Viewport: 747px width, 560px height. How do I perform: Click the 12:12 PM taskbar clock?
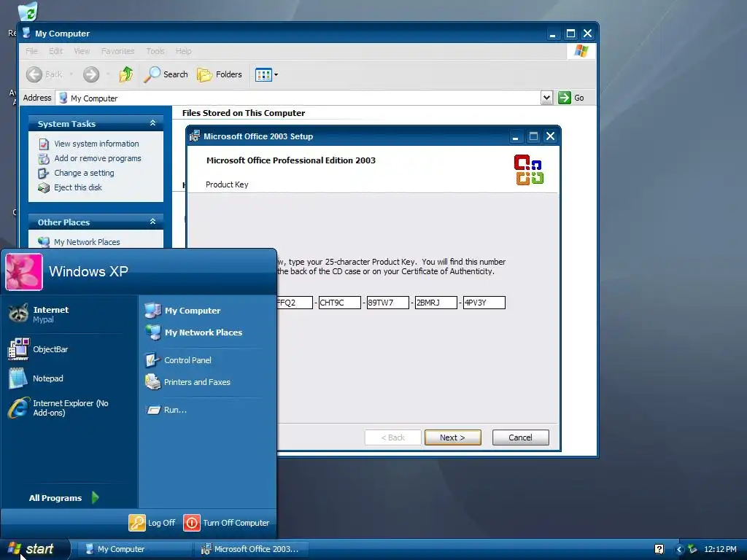pyautogui.click(x=720, y=549)
